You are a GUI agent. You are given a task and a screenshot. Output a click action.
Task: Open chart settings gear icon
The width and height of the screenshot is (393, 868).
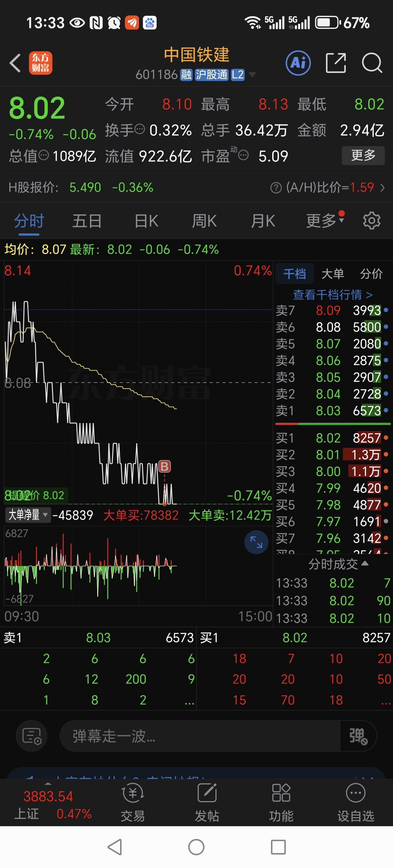pos(371,221)
